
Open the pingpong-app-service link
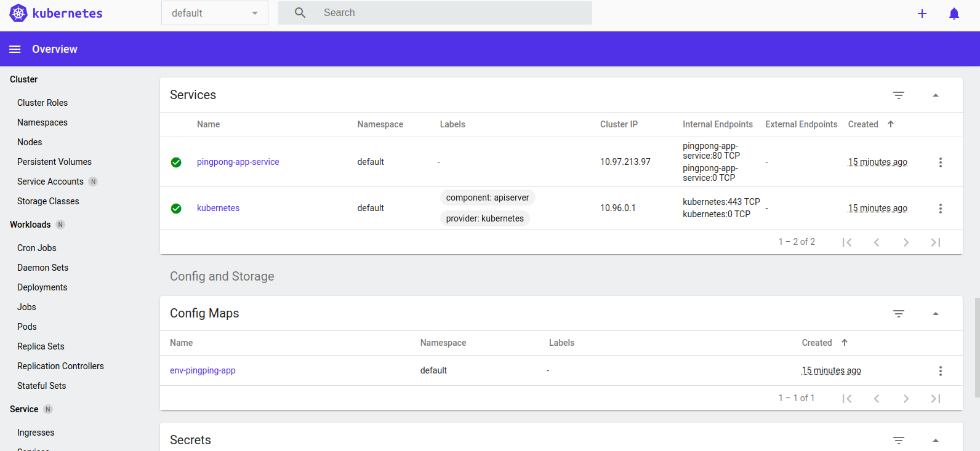coord(238,162)
